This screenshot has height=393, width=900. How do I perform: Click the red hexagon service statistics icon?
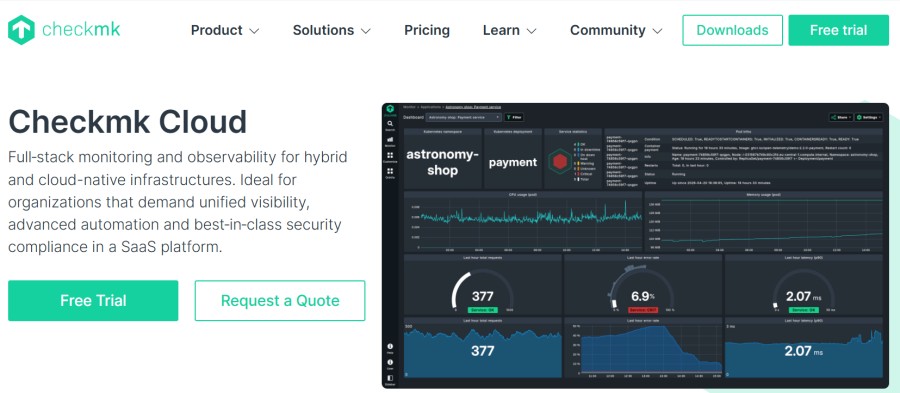(x=559, y=162)
